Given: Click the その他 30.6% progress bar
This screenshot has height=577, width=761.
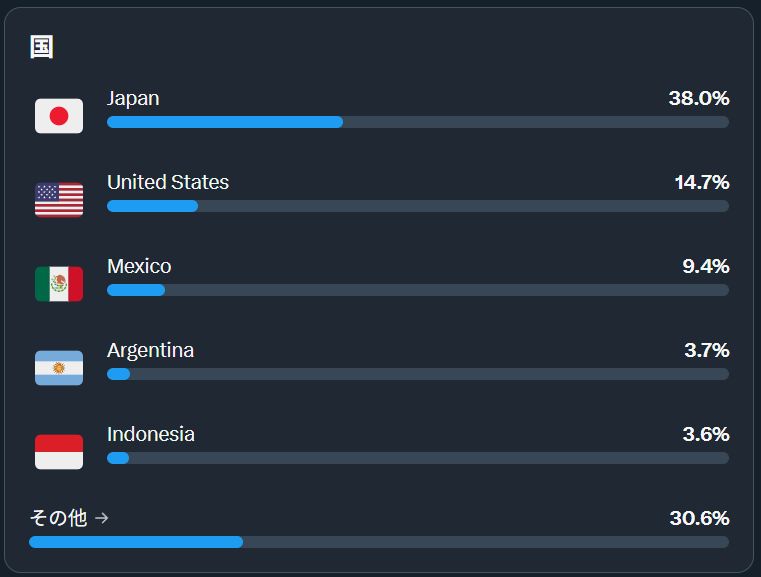Looking at the screenshot, I should pos(378,542).
